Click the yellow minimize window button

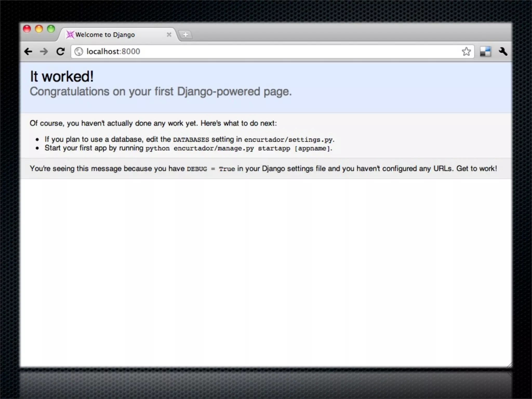[39, 29]
